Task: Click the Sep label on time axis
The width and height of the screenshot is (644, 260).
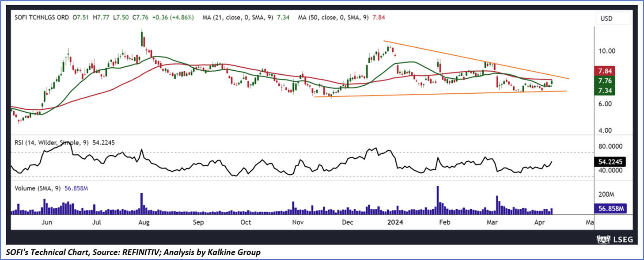Action: [x=198, y=222]
